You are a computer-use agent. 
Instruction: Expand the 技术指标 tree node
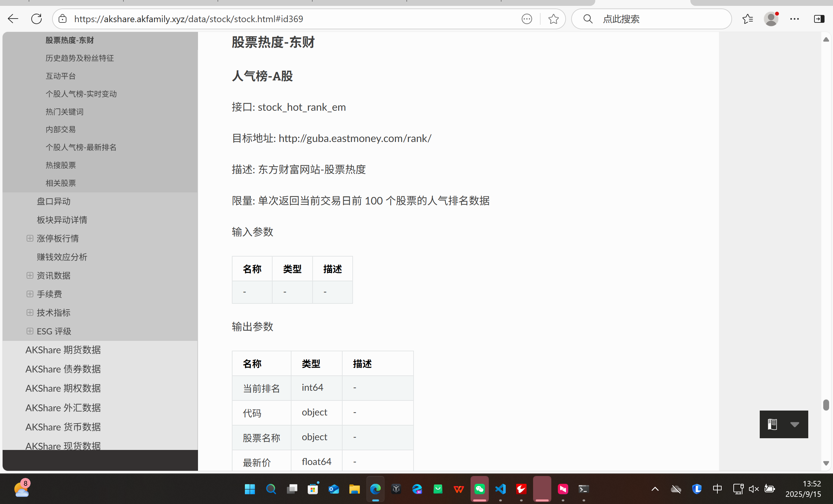point(30,312)
